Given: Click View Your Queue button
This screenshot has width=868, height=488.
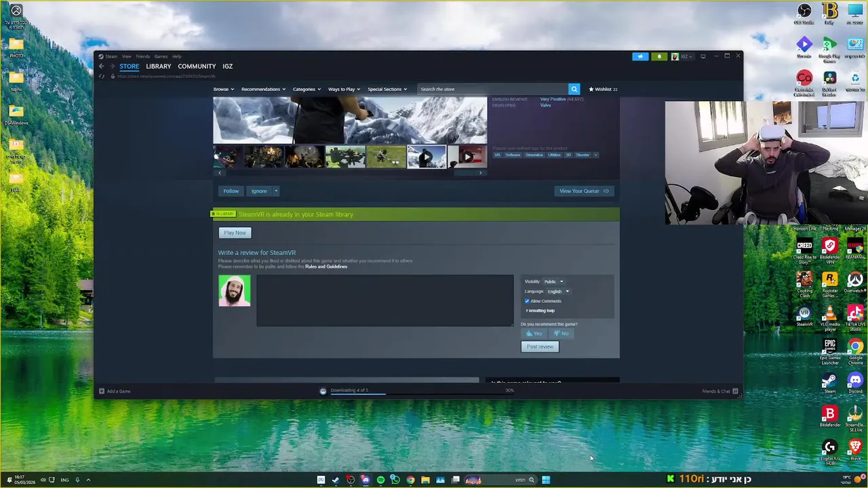Looking at the screenshot, I should click(x=584, y=191).
